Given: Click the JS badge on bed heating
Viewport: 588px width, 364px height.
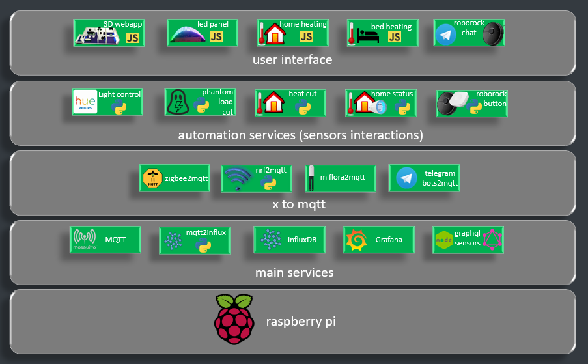Looking at the screenshot, I should 395,36.
